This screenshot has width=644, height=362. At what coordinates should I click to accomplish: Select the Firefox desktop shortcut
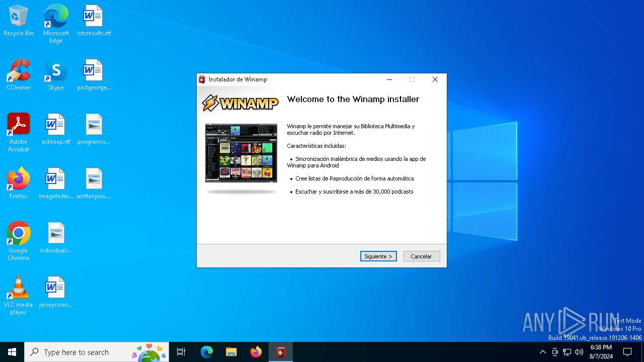coord(19,184)
